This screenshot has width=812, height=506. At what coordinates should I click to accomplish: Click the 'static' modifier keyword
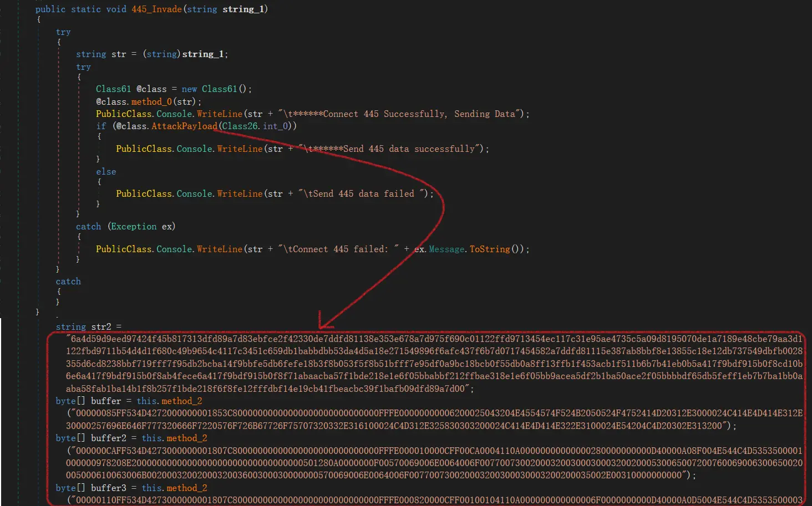(86, 9)
